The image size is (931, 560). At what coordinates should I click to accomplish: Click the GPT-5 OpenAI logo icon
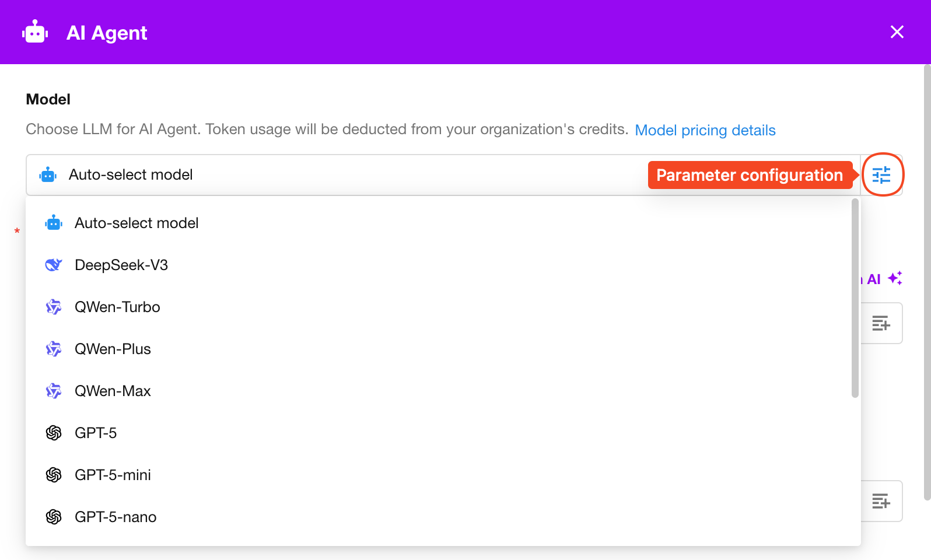coord(54,433)
